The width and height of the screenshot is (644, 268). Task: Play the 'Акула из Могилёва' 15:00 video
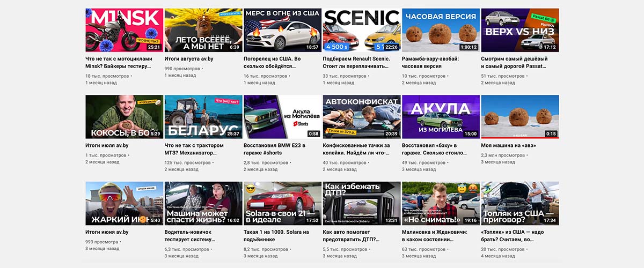coord(441,117)
